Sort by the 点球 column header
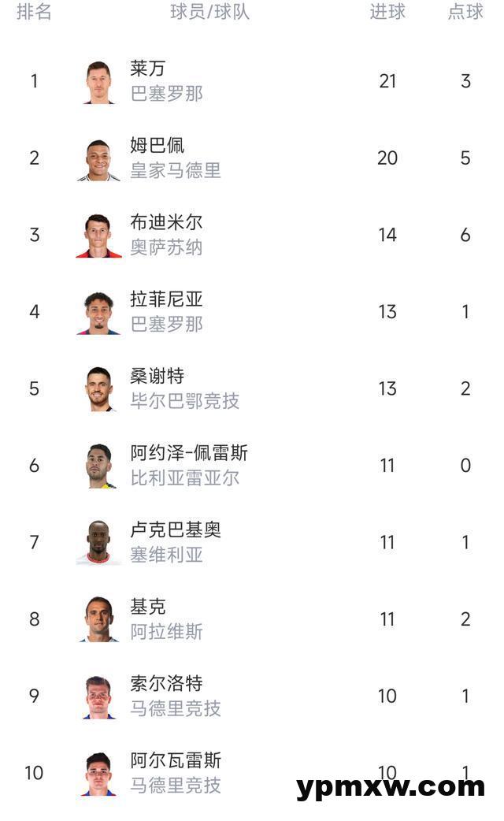This screenshot has height=821, width=504. pos(465,12)
